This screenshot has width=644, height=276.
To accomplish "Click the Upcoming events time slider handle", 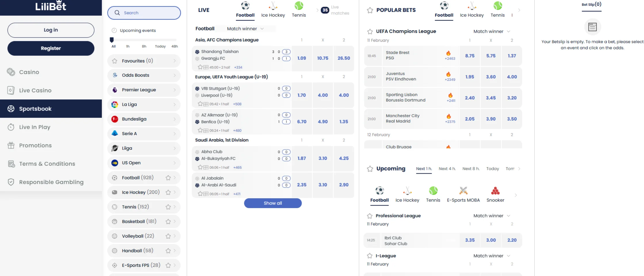I will pyautogui.click(x=112, y=40).
